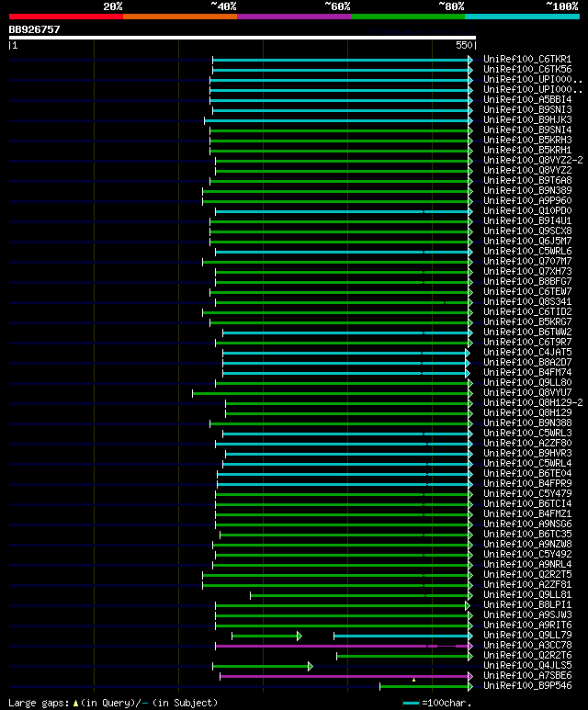Screen dimensions: 588x710
Task: Select UniRef100_Q7XH73 label
Action: pyautogui.click(x=527, y=272)
